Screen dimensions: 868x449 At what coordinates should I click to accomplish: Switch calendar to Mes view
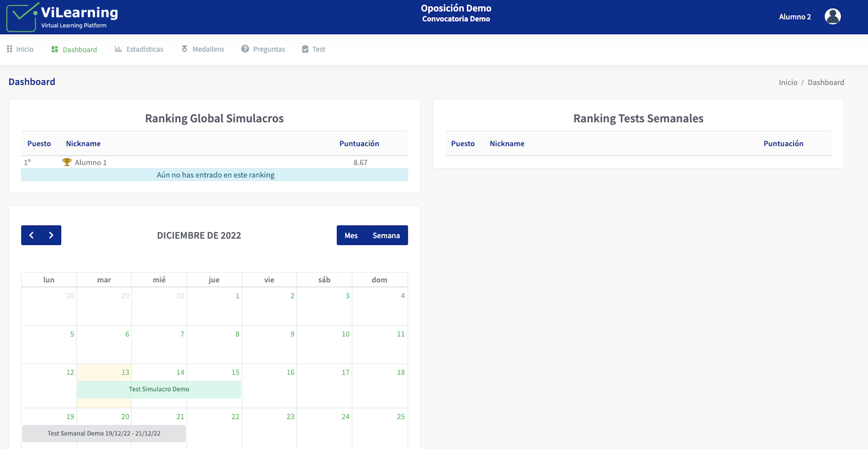coord(351,235)
